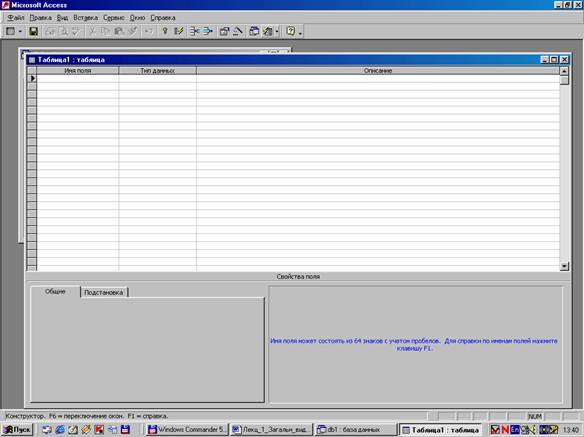The height and width of the screenshot is (437, 584).
Task: Click the greyed Cut scissors icon
Action: pyautogui.click(x=92, y=31)
